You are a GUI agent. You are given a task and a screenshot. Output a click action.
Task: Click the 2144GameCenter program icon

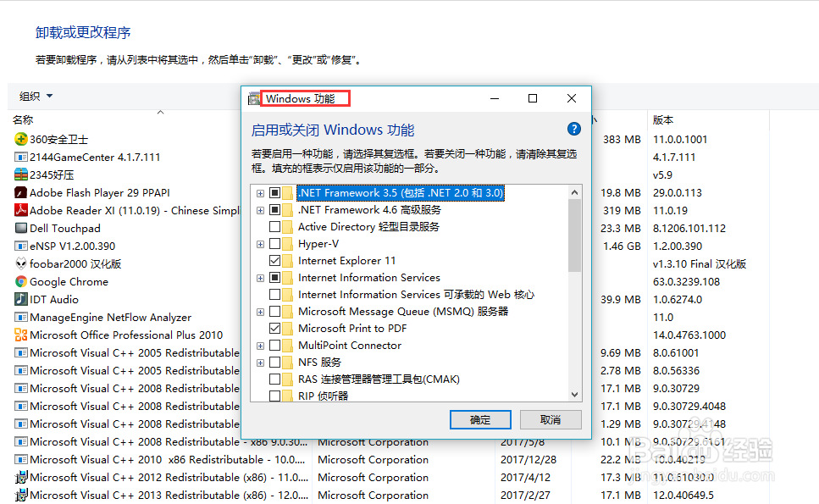click(x=21, y=157)
